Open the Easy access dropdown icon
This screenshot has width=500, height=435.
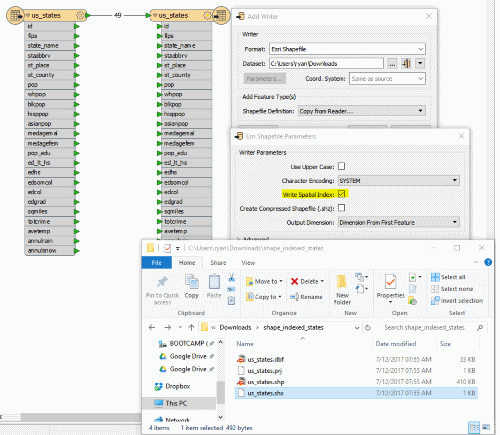tap(362, 289)
